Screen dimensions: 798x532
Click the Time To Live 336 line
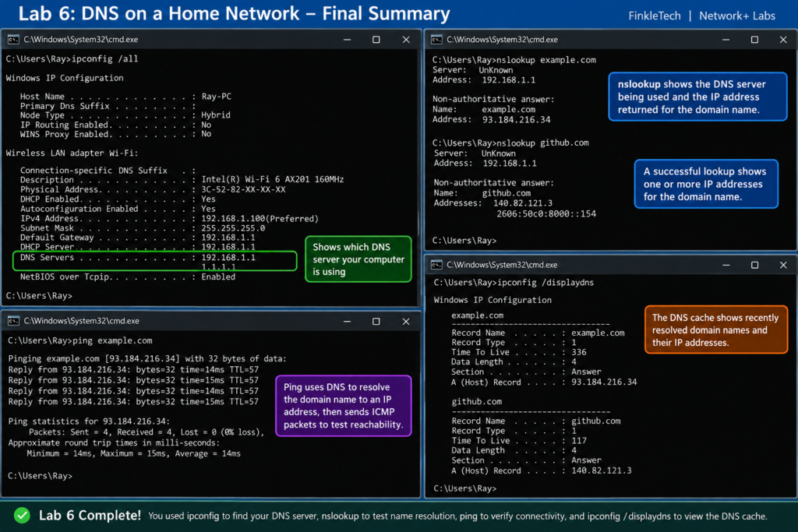pos(518,353)
